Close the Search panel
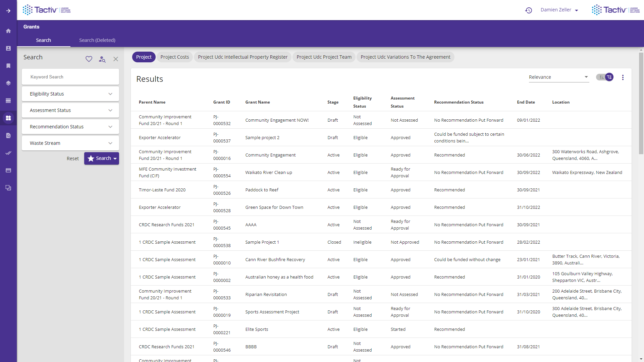This screenshot has height=362, width=644. click(x=116, y=59)
